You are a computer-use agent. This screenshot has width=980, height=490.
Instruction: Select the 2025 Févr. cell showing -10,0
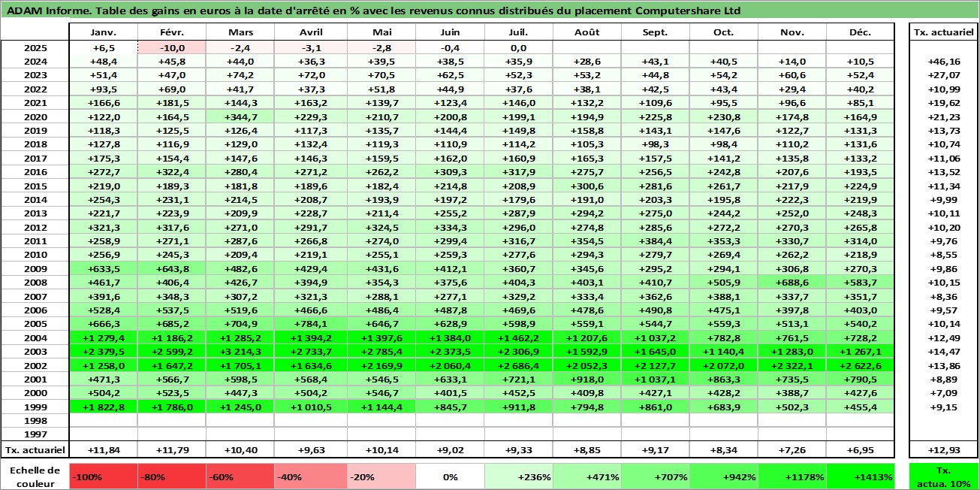171,47
